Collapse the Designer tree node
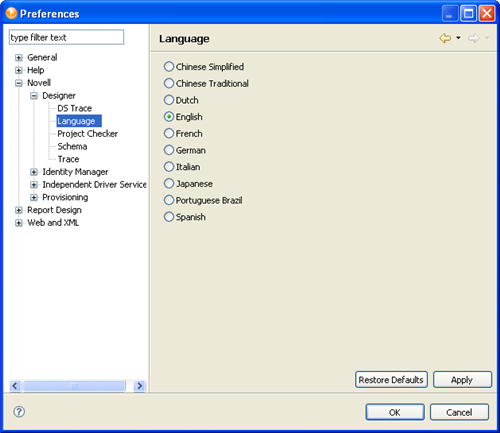 click(x=34, y=96)
